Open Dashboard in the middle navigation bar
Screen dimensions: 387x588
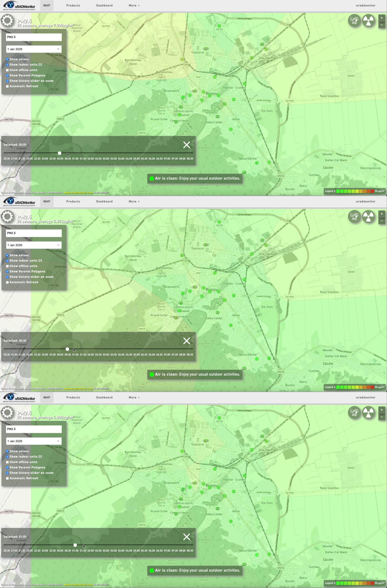pyautogui.click(x=104, y=201)
